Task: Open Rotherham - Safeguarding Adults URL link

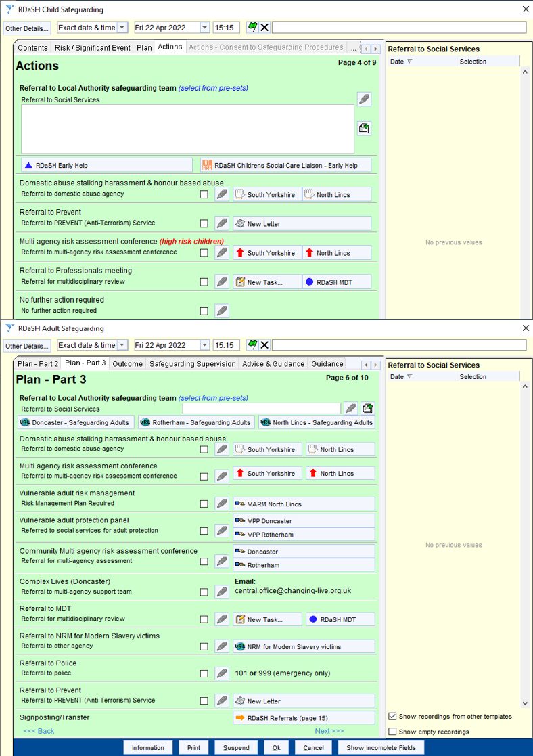Action: coord(196,422)
